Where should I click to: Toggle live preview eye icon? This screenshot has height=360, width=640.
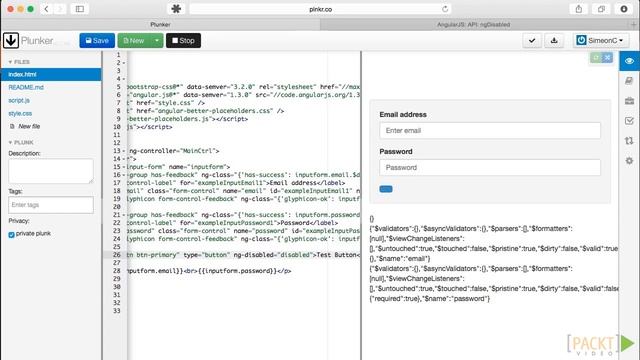(x=629, y=61)
